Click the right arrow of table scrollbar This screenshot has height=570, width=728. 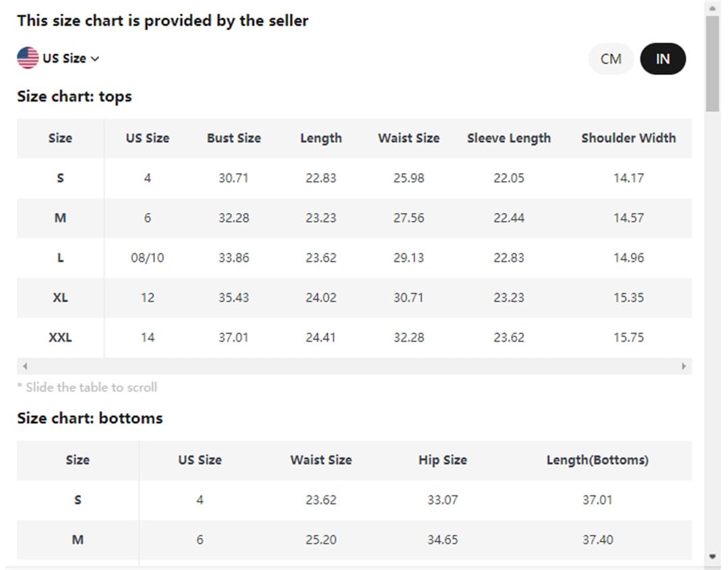684,367
